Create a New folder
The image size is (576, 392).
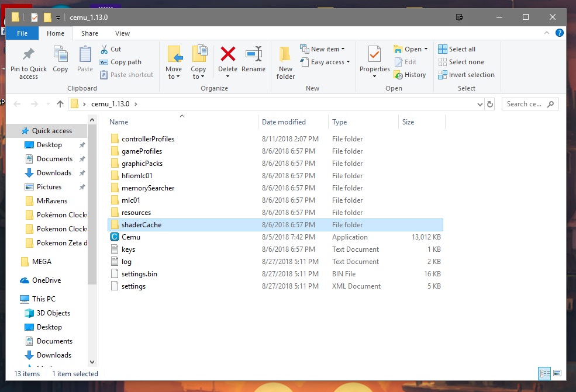point(285,63)
